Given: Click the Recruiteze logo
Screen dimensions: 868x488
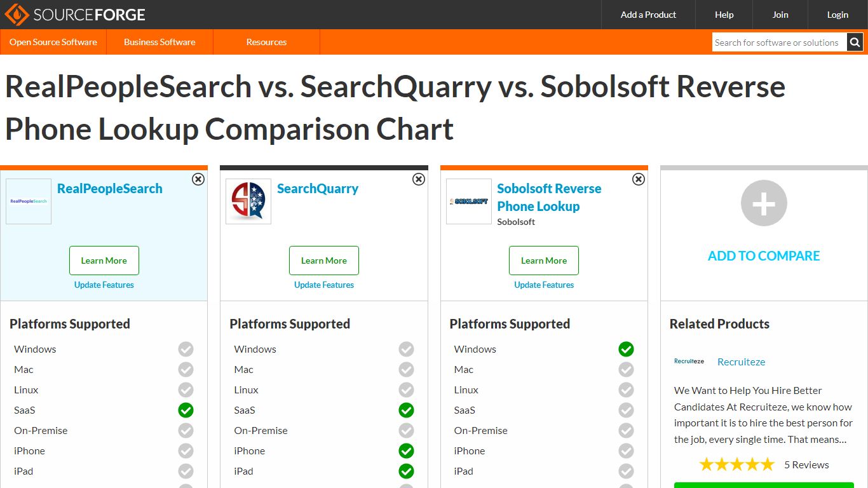Looking at the screenshot, I should point(689,362).
